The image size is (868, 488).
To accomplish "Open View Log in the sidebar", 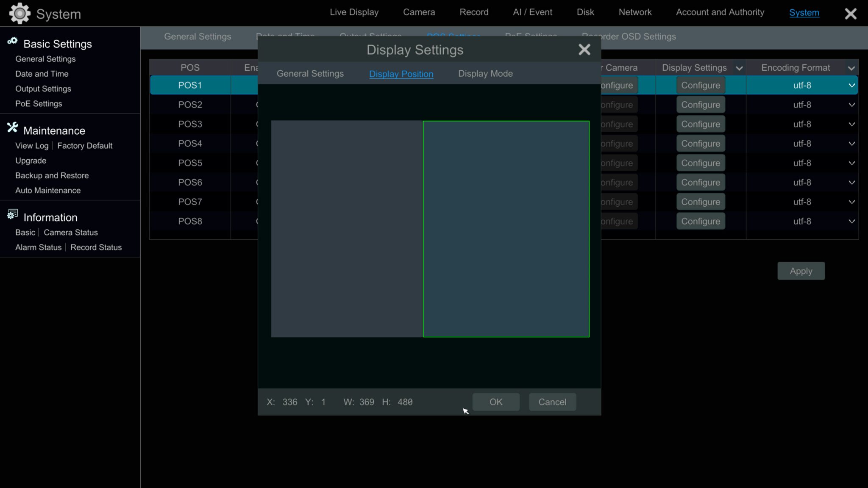I will click(31, 145).
